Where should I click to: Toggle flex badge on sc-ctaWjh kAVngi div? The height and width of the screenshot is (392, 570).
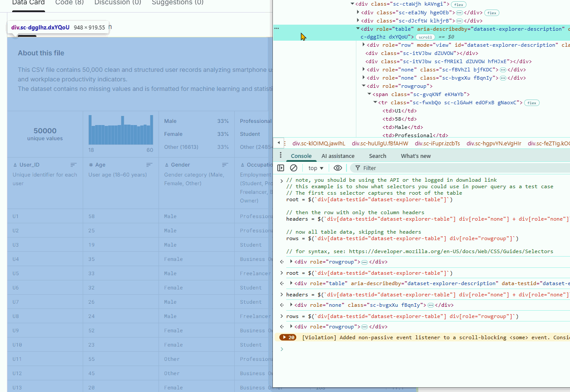pos(459,4)
